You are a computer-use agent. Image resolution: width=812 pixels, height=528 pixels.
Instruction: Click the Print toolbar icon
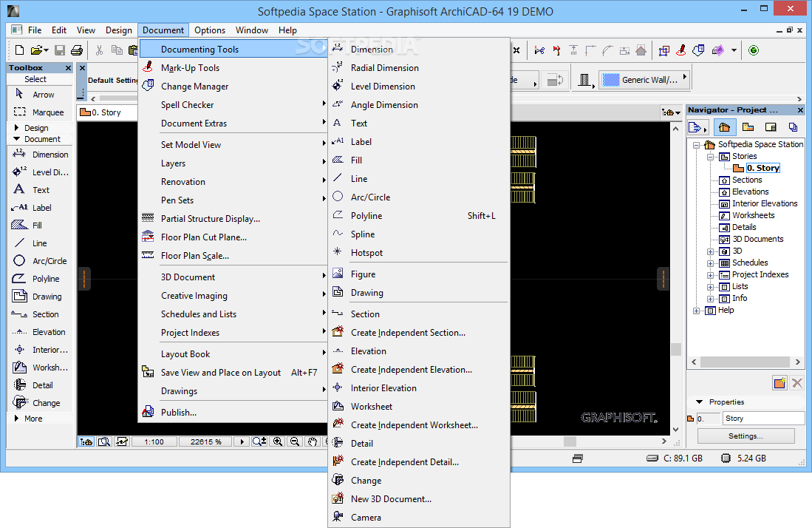point(77,50)
